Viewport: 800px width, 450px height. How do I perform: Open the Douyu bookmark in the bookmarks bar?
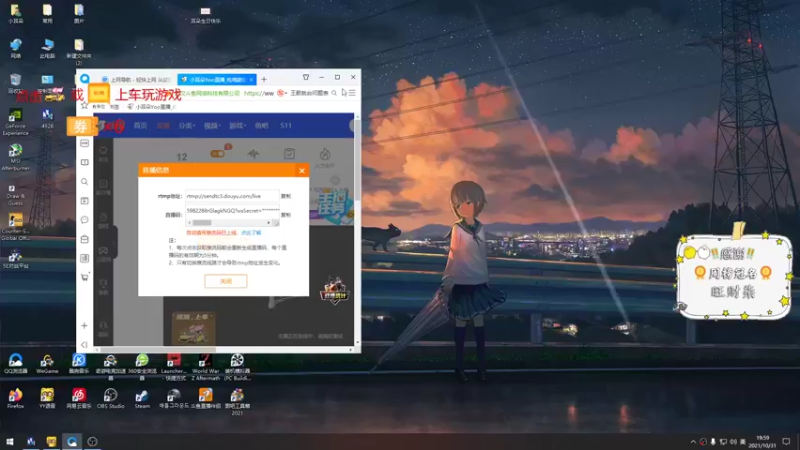click(x=151, y=107)
